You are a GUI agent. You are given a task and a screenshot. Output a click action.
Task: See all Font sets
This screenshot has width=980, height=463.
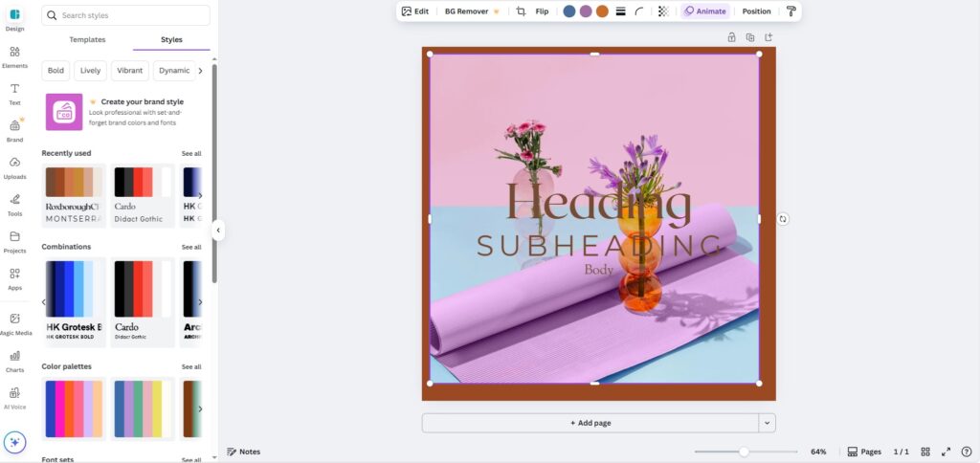[x=191, y=460]
